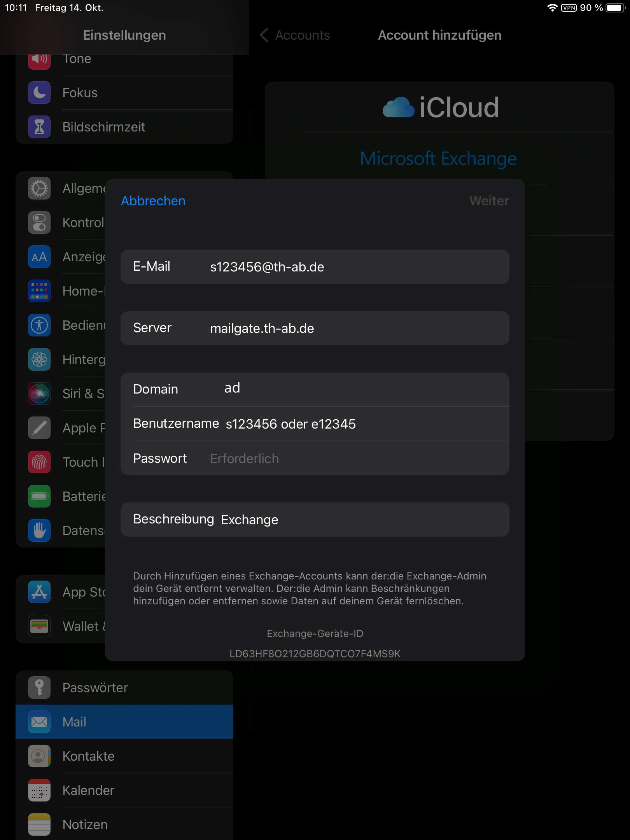Tap the Siri icon
This screenshot has width=630, height=840.
tap(39, 394)
